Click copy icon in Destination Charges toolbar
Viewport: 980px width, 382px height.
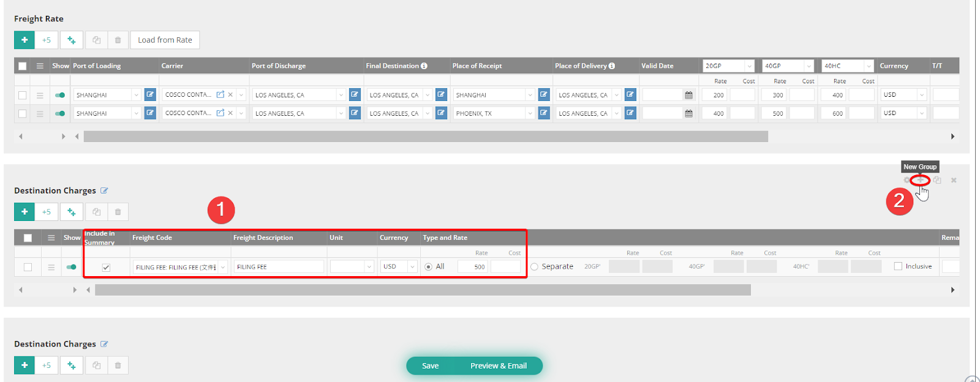pos(96,212)
